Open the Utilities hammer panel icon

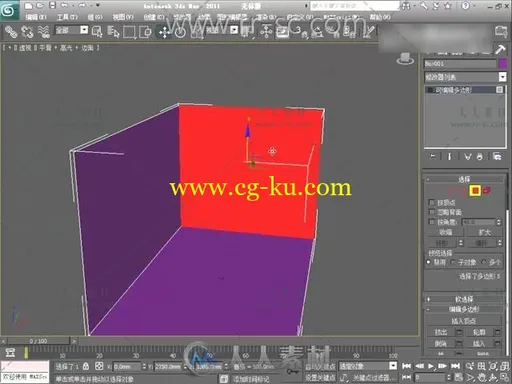click(x=500, y=49)
